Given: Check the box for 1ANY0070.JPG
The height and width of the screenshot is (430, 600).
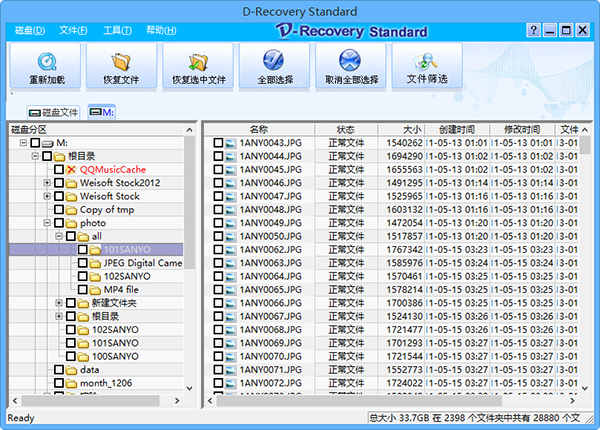Looking at the screenshot, I should pos(218,356).
